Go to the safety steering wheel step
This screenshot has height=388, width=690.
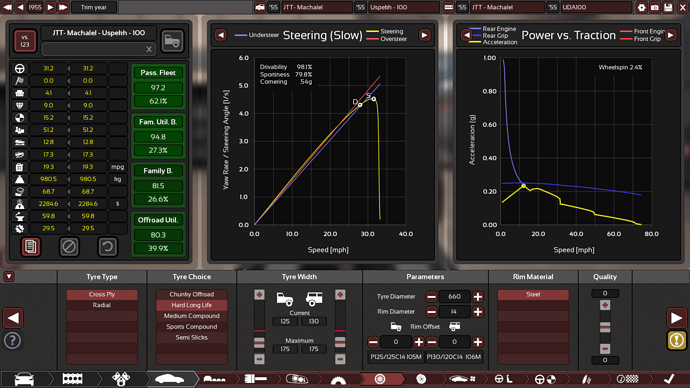pos(545,379)
